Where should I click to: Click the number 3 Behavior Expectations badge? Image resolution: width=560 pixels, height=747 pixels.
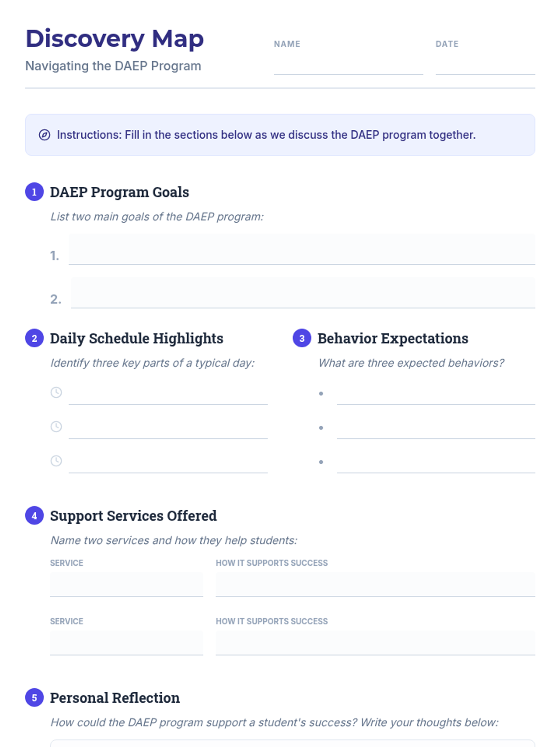coord(302,338)
